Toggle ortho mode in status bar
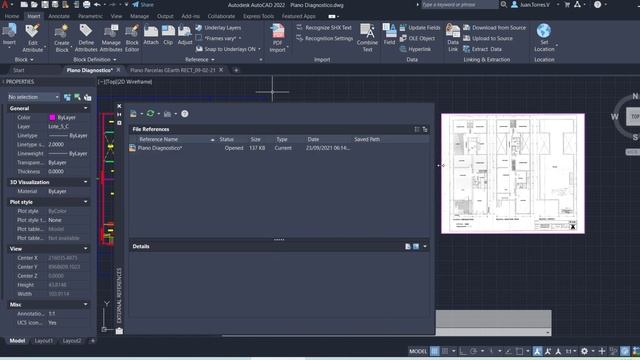The width and height of the screenshot is (640, 360). 462,351
